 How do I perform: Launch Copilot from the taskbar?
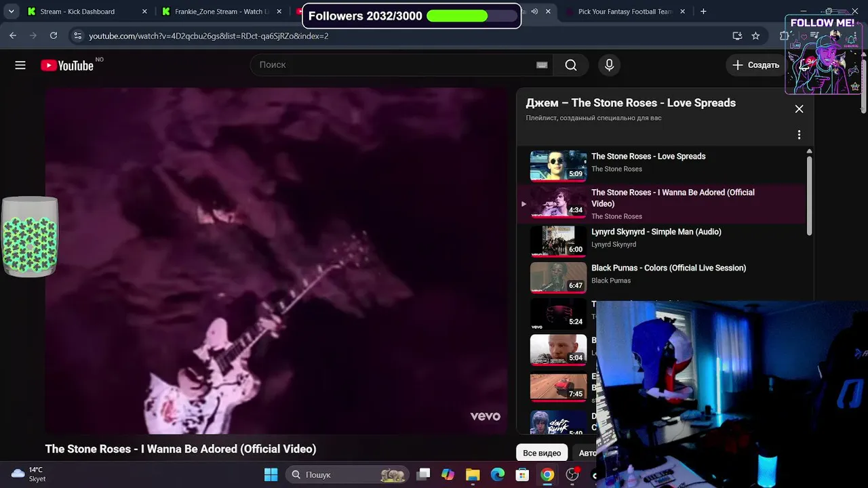448,474
